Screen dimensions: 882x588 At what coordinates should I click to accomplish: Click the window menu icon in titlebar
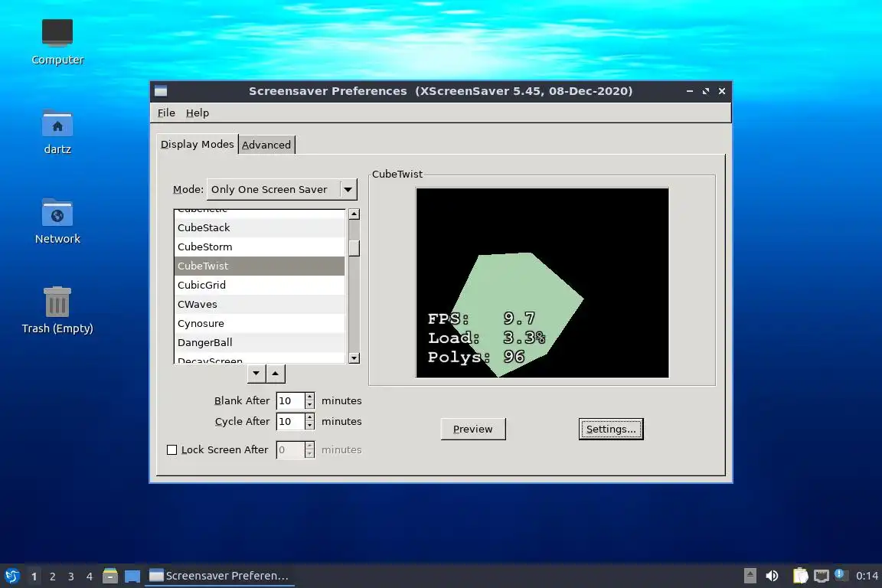point(161,91)
